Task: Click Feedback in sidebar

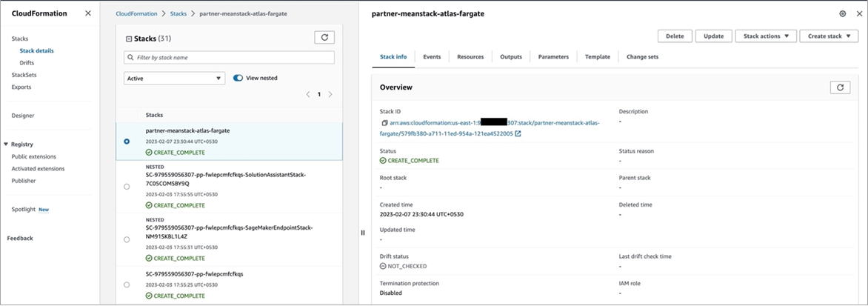Action: 20,239
